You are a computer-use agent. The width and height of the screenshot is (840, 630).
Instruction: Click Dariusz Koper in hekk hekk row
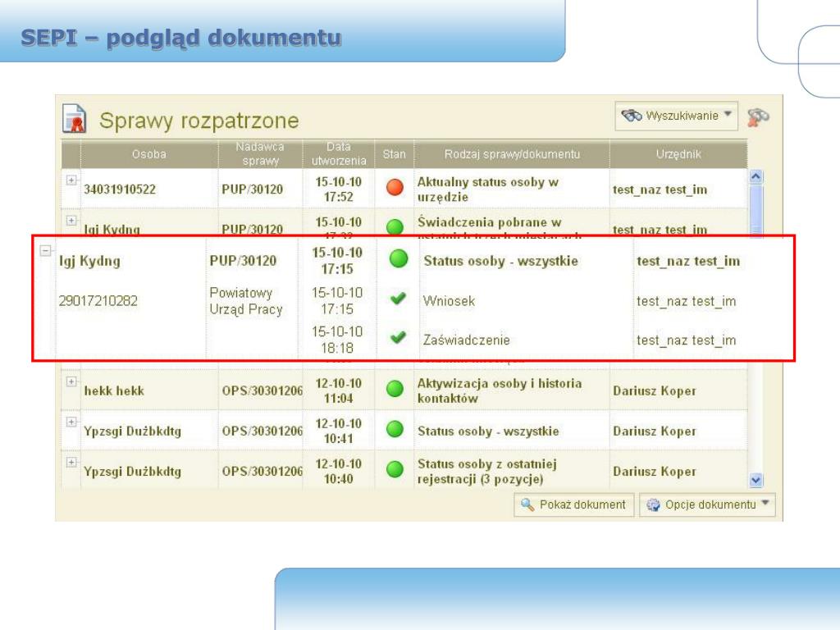tap(654, 391)
